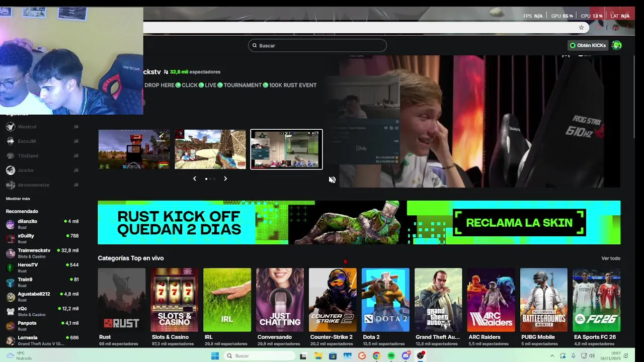The width and height of the screenshot is (644, 362).
Task: Unmute the featured stream preview
Action: (x=332, y=179)
